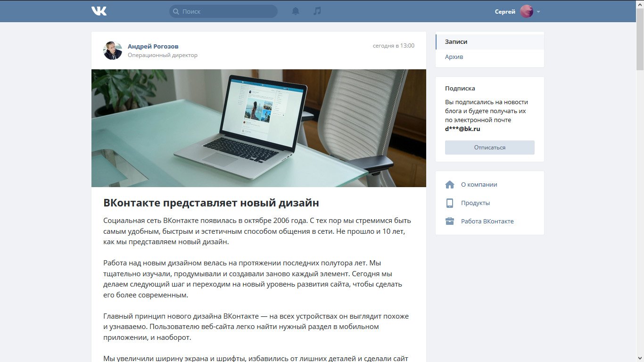Open the Работа ВКонтакте link
Image resolution: width=644 pixels, height=362 pixels.
487,222
